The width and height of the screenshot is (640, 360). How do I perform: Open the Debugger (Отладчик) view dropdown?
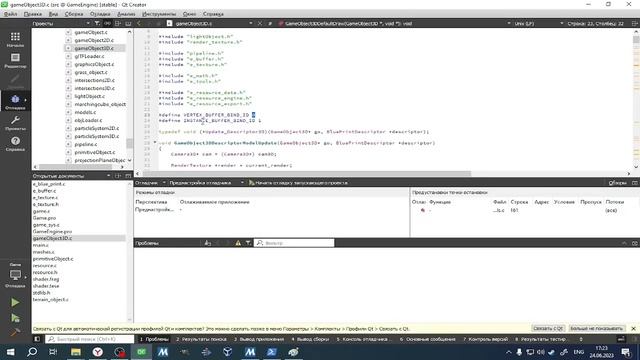[x=150, y=182]
